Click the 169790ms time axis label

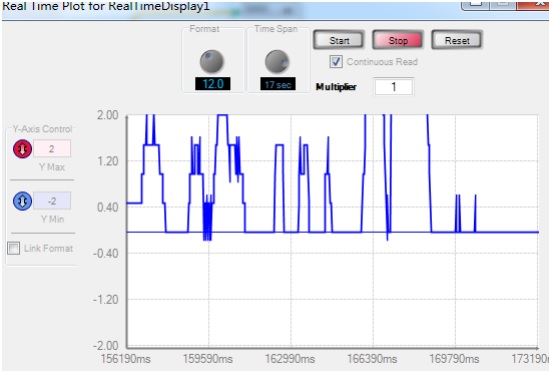click(454, 359)
